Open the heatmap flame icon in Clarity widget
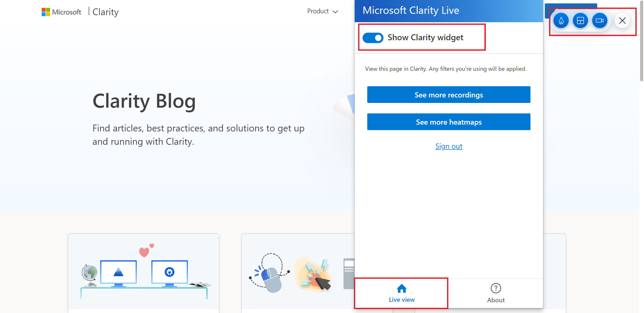644x313 pixels. click(561, 21)
